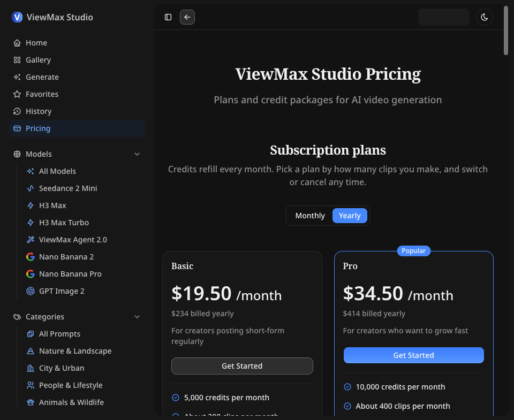Click the Models section label

39,154
